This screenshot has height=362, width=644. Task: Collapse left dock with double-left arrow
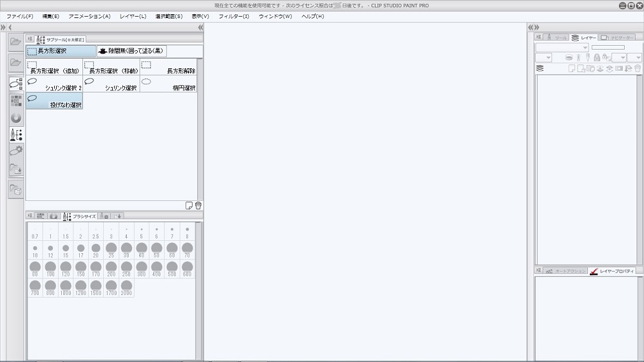tap(200, 28)
